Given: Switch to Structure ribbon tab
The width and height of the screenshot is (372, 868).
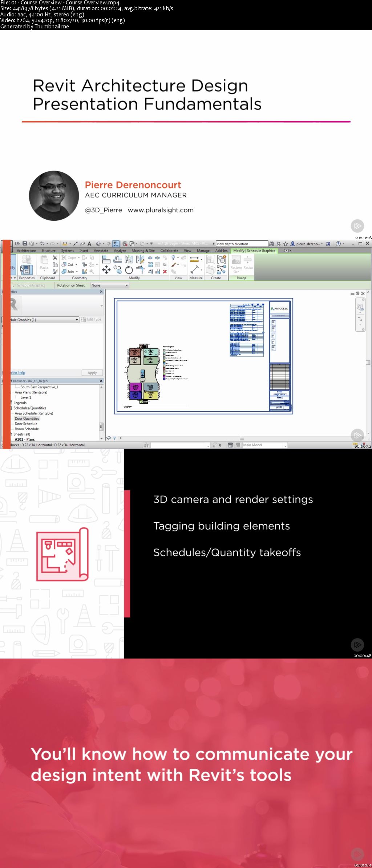Looking at the screenshot, I should [x=48, y=251].
